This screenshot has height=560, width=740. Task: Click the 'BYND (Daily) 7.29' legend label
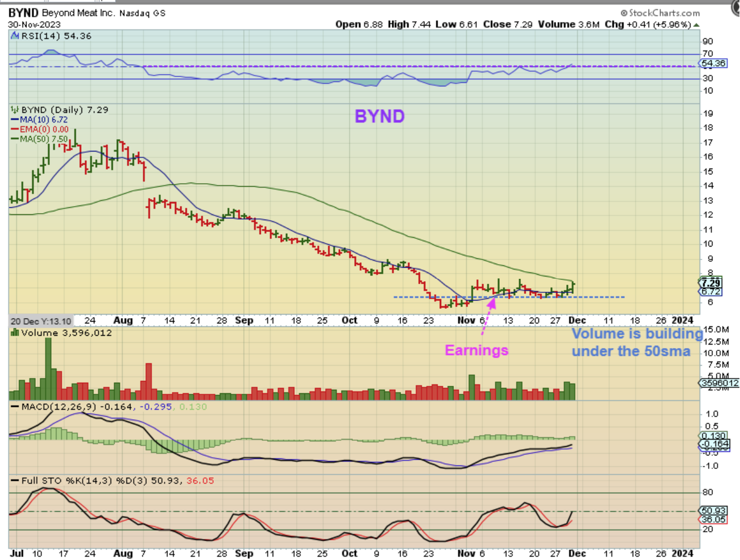(65, 110)
